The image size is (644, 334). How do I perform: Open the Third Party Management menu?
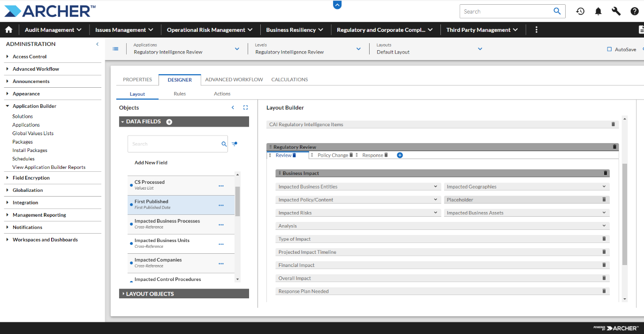(x=482, y=30)
